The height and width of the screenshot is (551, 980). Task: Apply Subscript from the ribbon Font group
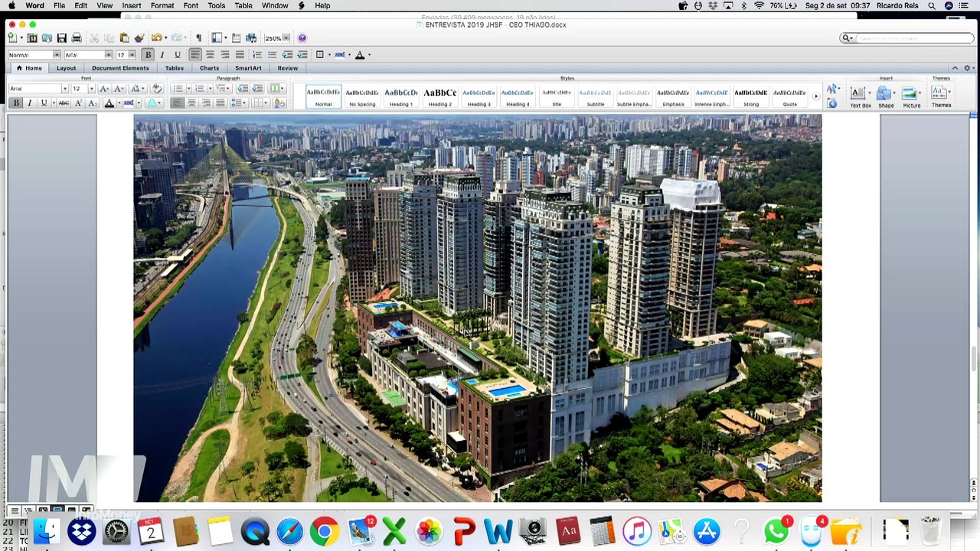coord(92,103)
